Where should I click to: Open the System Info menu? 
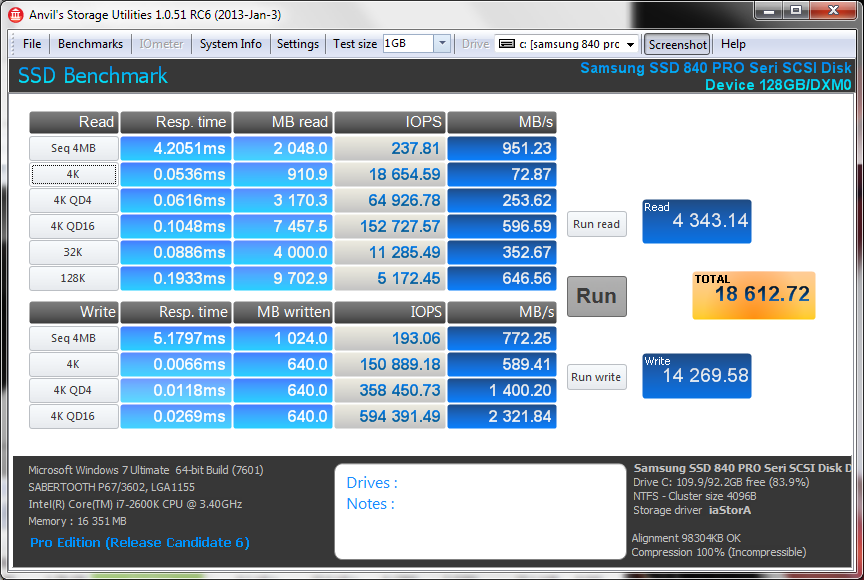(230, 44)
